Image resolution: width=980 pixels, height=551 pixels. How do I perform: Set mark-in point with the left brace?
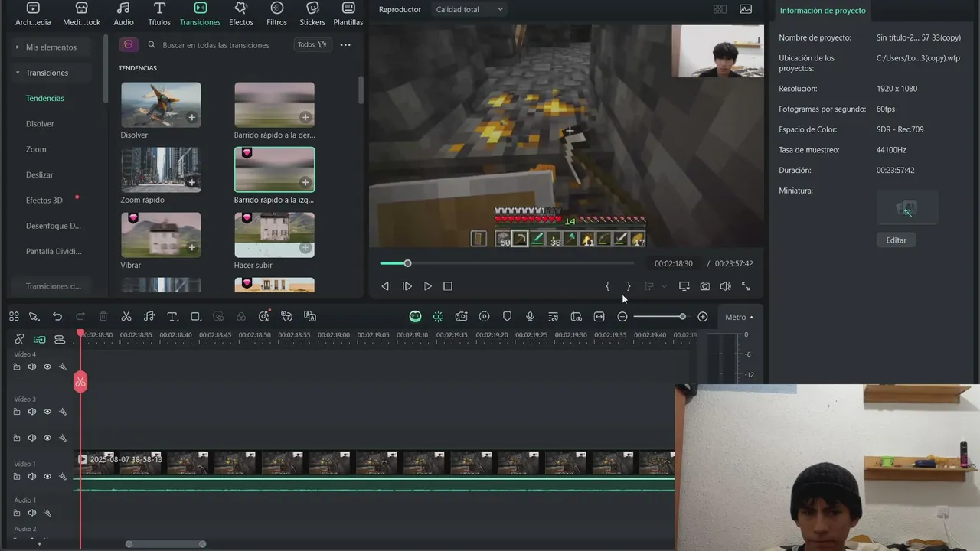click(x=608, y=286)
